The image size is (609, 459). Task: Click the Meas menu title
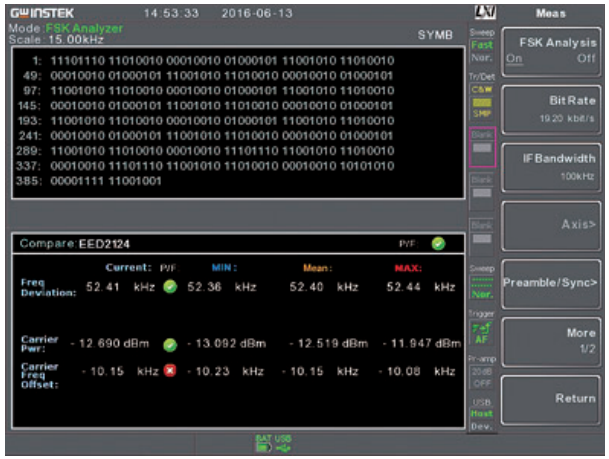(x=551, y=14)
